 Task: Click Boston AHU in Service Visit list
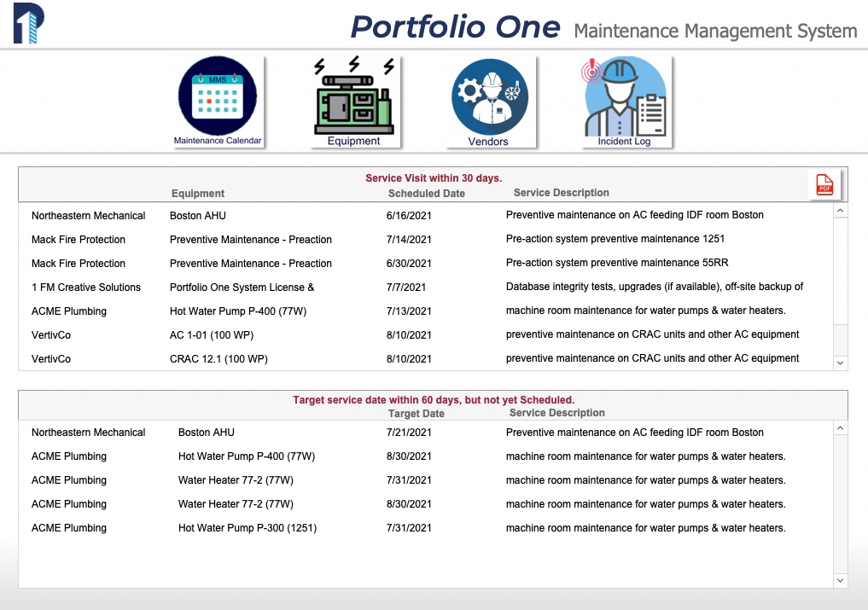click(x=198, y=216)
